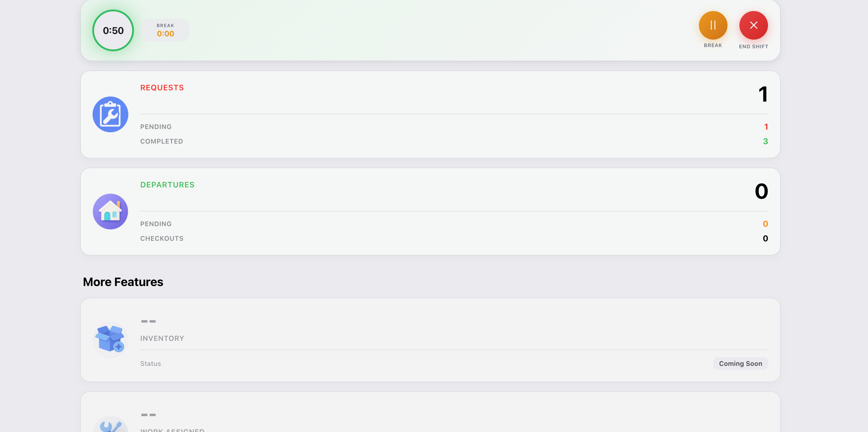This screenshot has height=432, width=868.
Task: Click the total departures count number
Action: coord(761,191)
